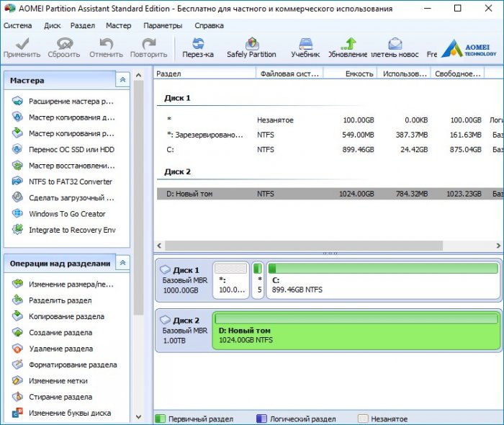Click the AOMEI Technology logo

tap(469, 48)
